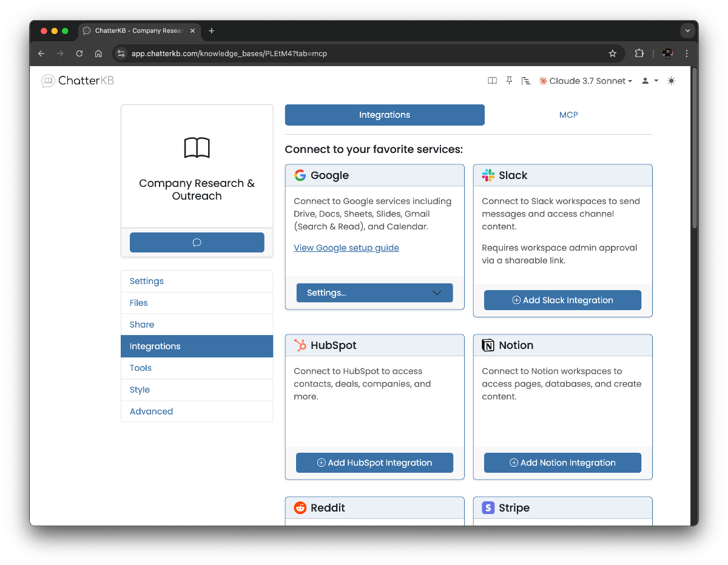Viewport: 728px width, 565px height.
Task: Start a chat with the speech bubble button
Action: pyautogui.click(x=197, y=242)
